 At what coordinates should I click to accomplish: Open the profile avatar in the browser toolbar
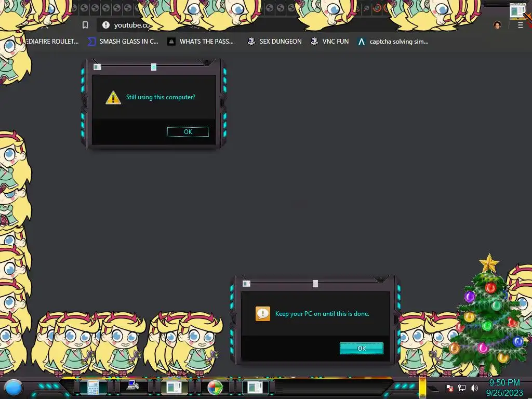[x=497, y=25]
